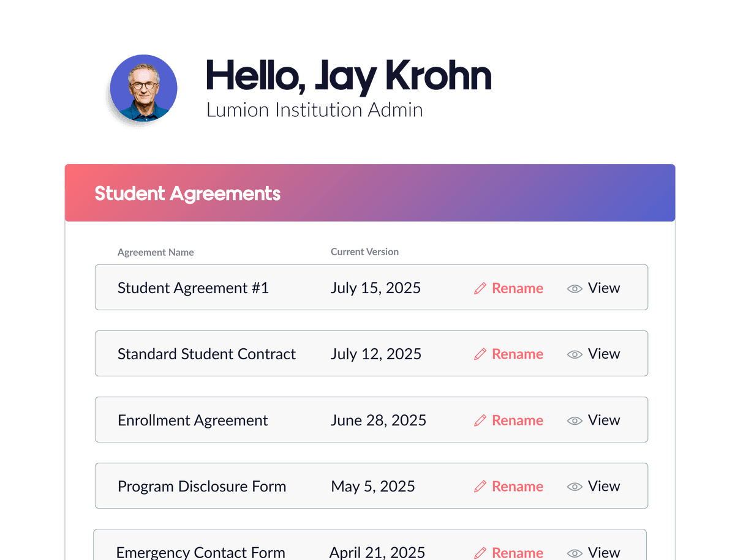The height and width of the screenshot is (560, 735).
Task: Click the eye icon next to Enrollment Agreement
Action: pyautogui.click(x=575, y=420)
